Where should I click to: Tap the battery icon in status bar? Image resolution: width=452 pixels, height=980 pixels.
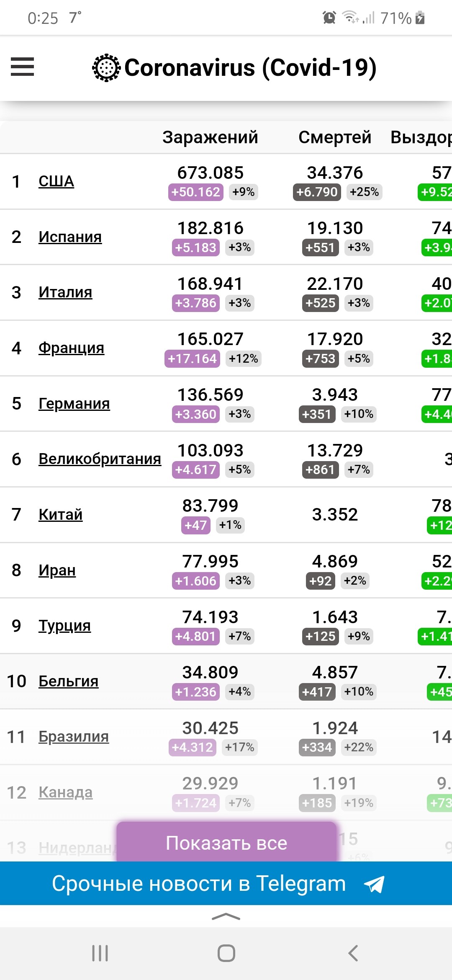pos(420,18)
